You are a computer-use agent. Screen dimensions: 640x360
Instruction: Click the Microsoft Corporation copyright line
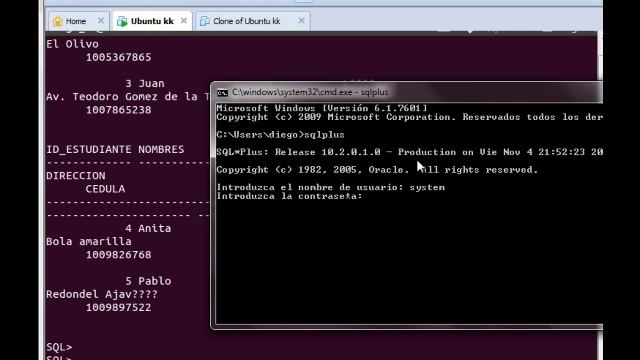tap(409, 117)
